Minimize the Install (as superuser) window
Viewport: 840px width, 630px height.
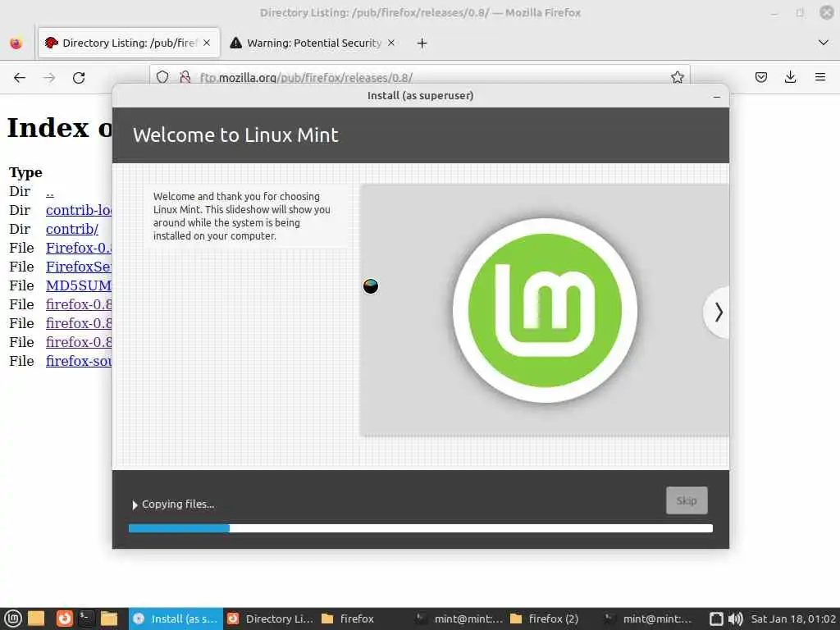click(717, 97)
